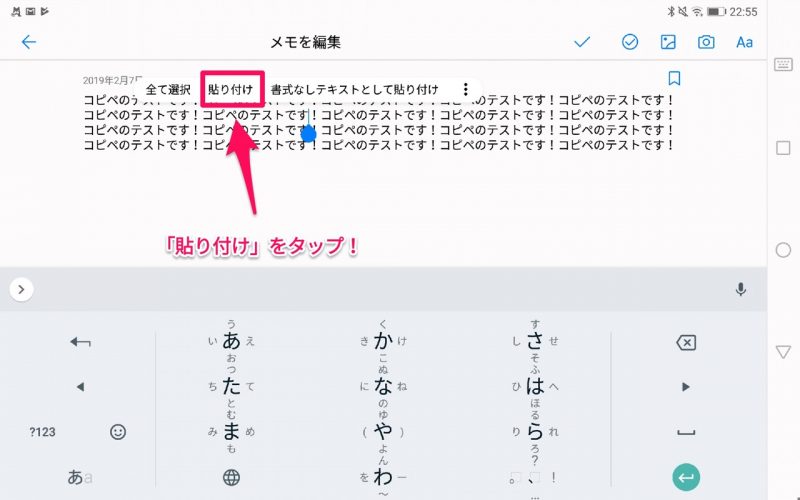
Task: Open camera from the toolbar
Action: pyautogui.click(x=706, y=42)
